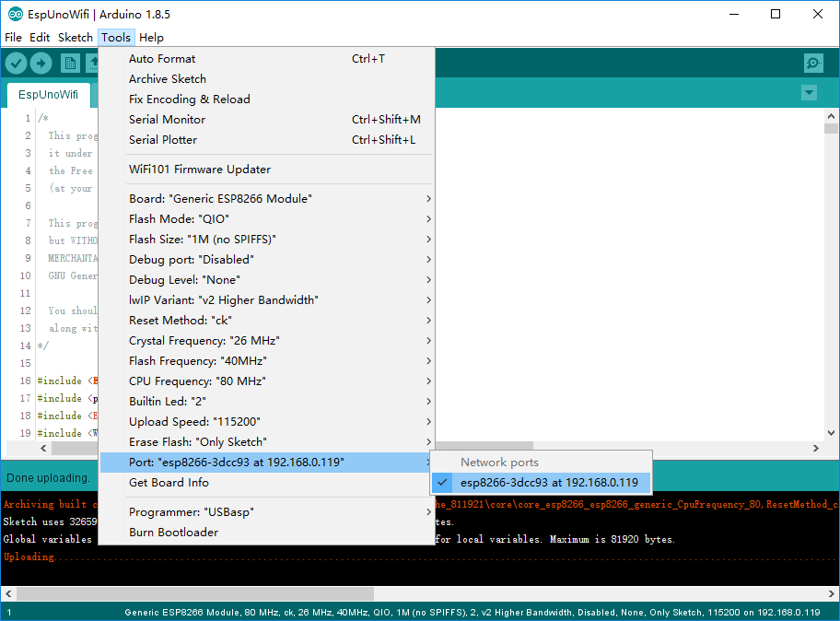
Task: Launch WiFi101 Firmware Updater
Action: [200, 169]
